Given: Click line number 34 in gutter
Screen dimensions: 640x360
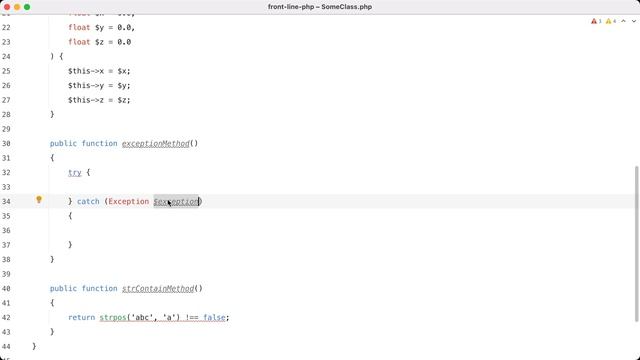Looking at the screenshot, I should 6,202.
